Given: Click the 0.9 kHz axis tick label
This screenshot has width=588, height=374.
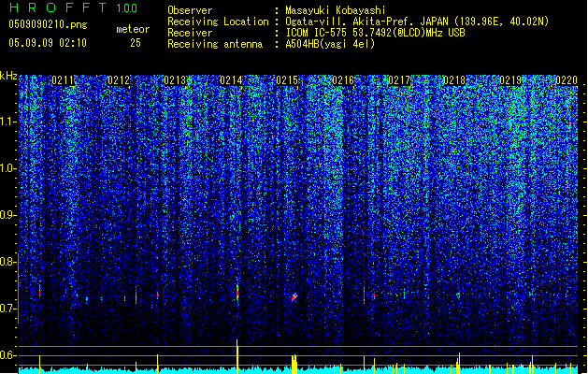Looking at the screenshot, I should click(x=7, y=215).
